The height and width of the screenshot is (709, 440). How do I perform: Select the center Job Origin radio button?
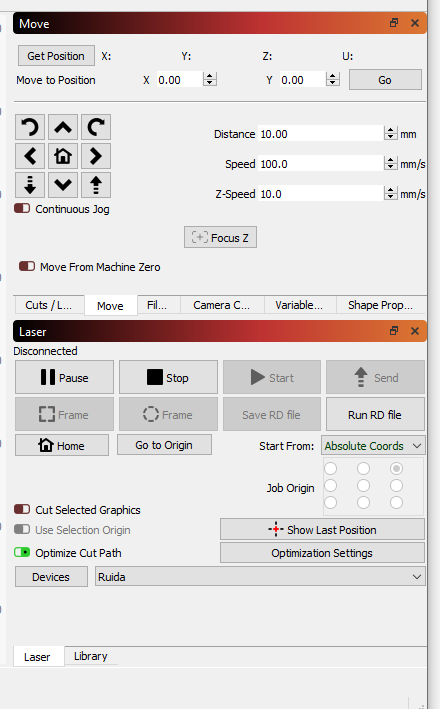(363, 486)
